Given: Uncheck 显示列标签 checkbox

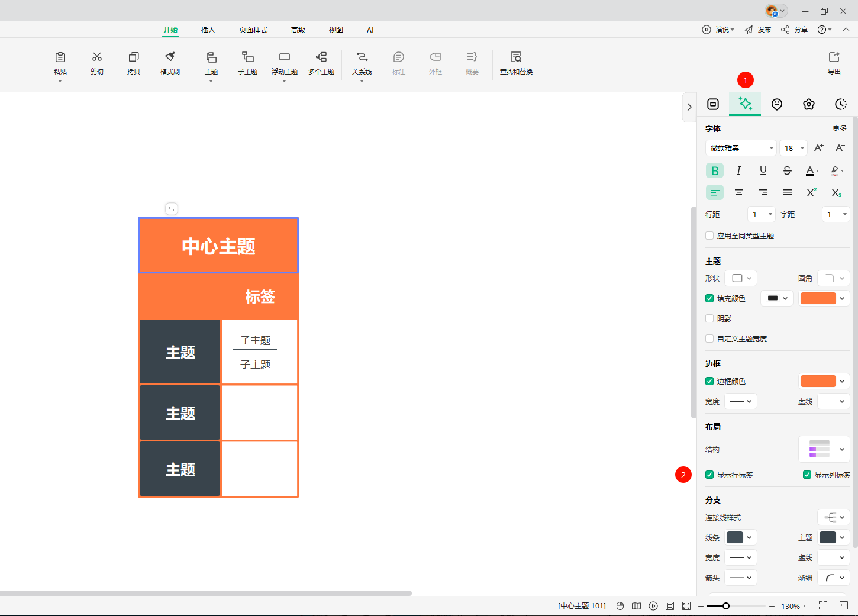Looking at the screenshot, I should coord(807,475).
